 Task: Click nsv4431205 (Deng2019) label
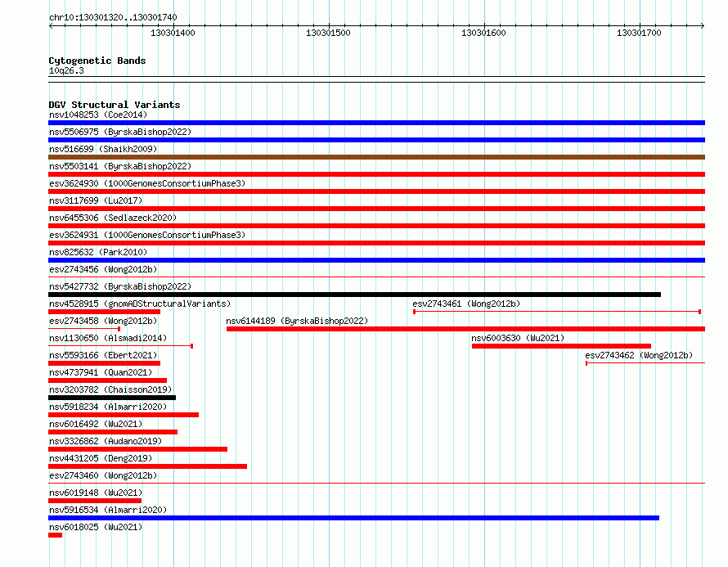[101, 458]
